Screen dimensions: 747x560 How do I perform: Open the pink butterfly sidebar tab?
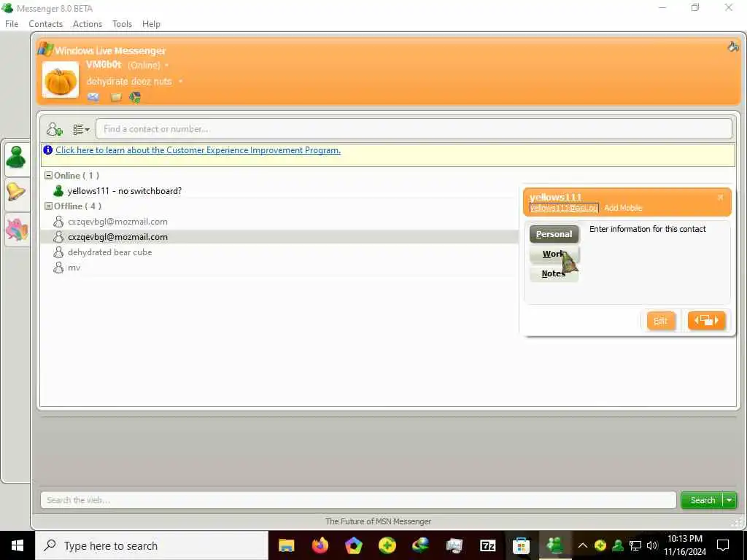pyautogui.click(x=18, y=229)
